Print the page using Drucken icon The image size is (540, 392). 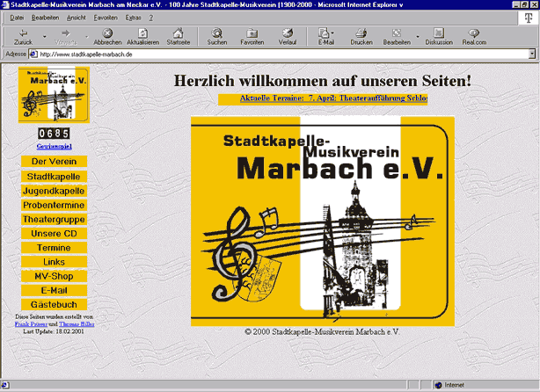(361, 33)
